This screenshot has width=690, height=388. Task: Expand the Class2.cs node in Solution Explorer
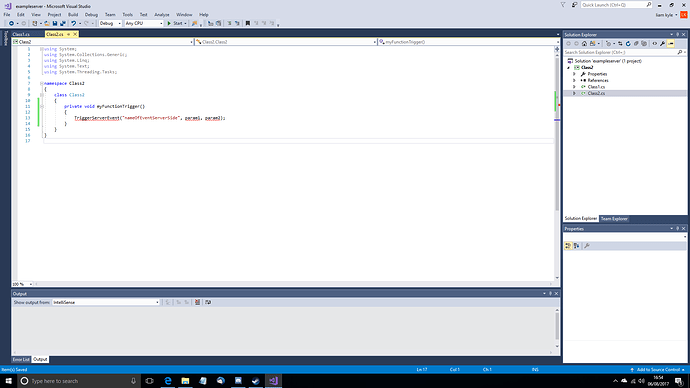(574, 93)
